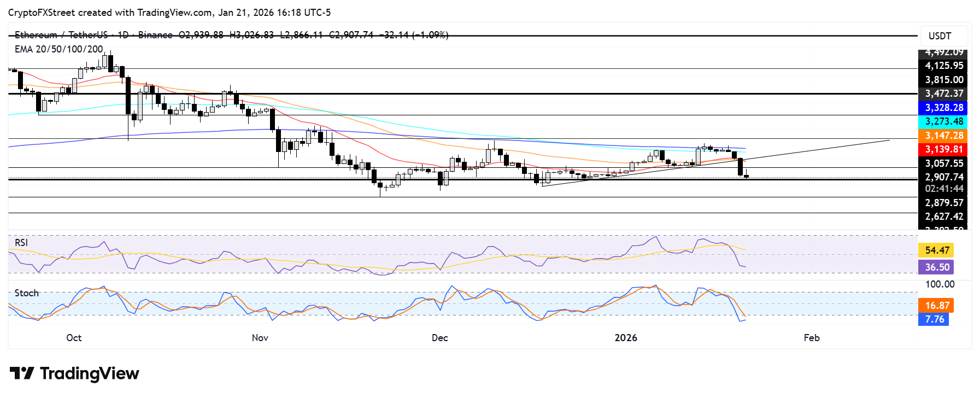Viewport: 980px width, 398px height.
Task: Click the cyan 3,273.48 EMA price tag
Action: coord(943,121)
